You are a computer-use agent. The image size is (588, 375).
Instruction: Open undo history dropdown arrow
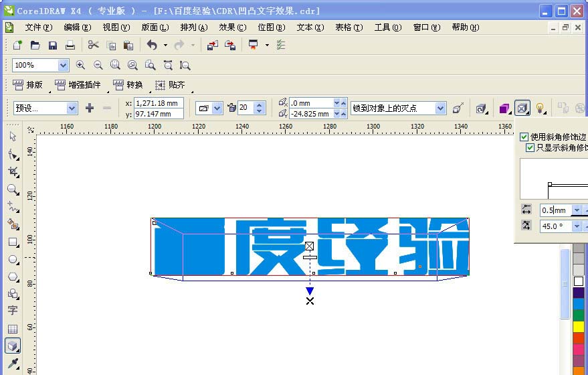tap(165, 45)
